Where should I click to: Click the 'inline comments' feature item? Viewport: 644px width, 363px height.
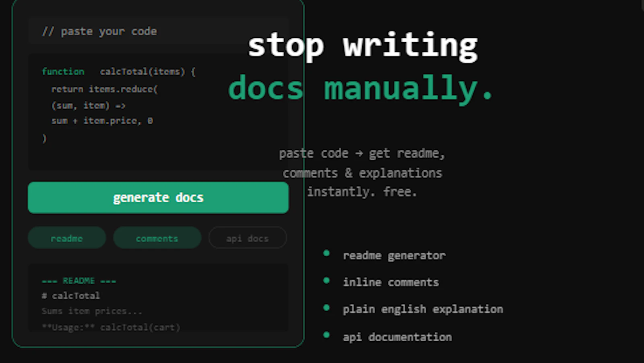[x=391, y=282]
